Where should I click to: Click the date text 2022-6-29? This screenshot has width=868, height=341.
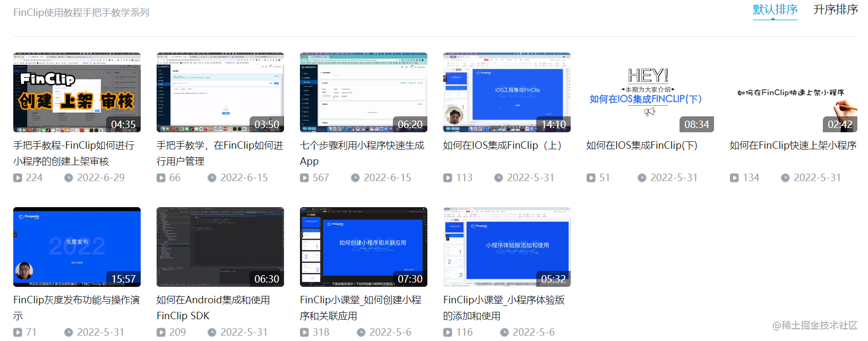(101, 178)
